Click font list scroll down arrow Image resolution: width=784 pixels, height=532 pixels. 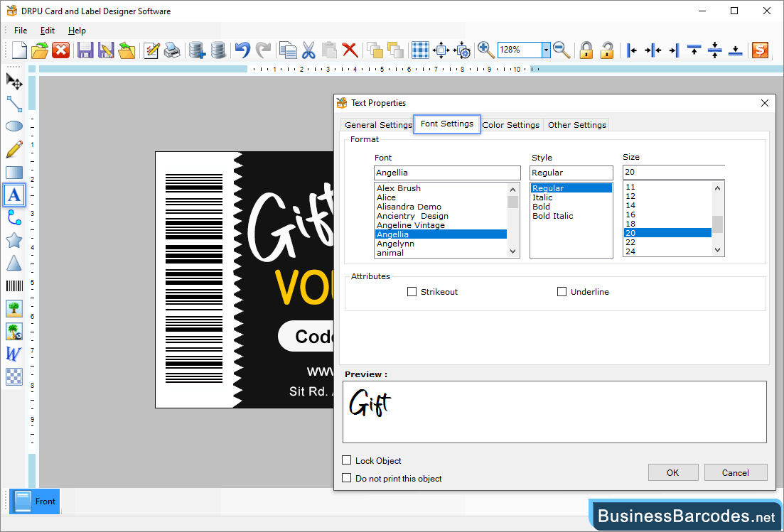click(512, 251)
